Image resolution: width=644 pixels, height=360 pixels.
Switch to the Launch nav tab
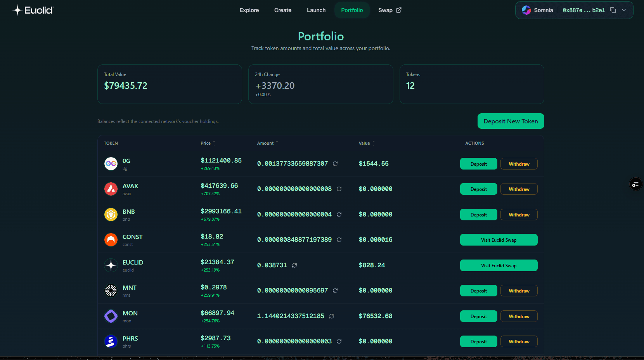[x=316, y=10]
